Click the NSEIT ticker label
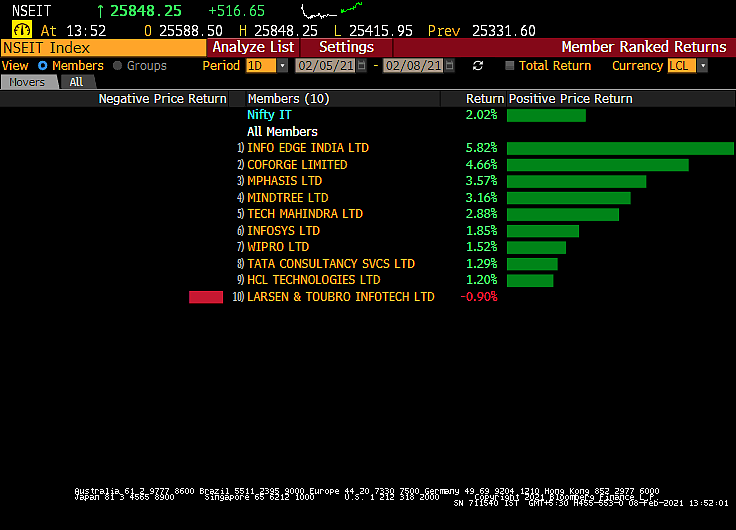Screen dimensions: 736x530 [x=31, y=11]
